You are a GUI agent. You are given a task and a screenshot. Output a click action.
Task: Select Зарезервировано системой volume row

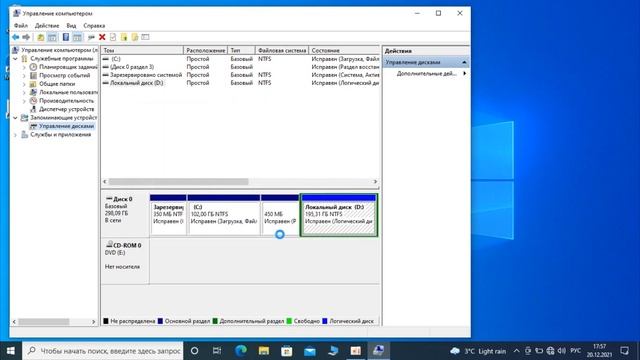(240, 75)
